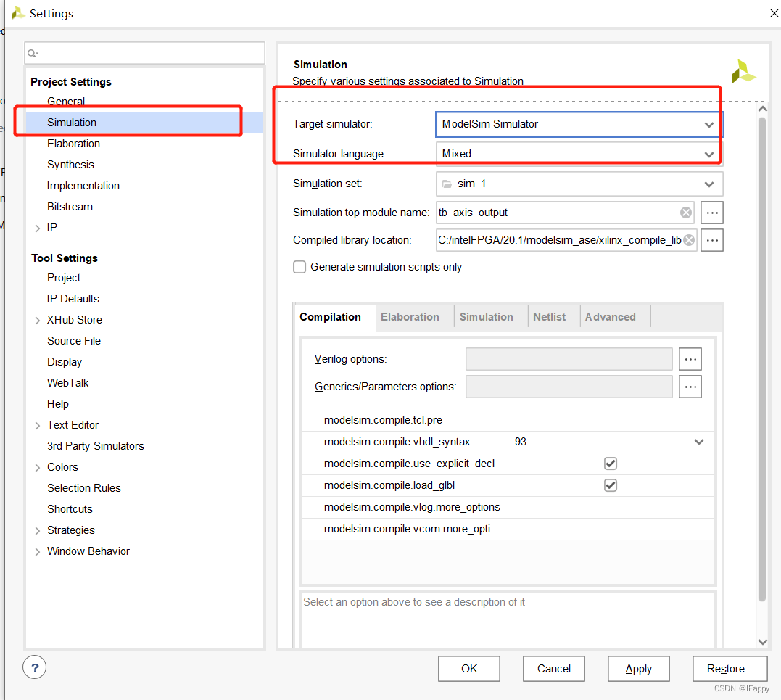The image size is (781, 700).
Task: Switch to the Elaboration tab
Action: [410, 317]
